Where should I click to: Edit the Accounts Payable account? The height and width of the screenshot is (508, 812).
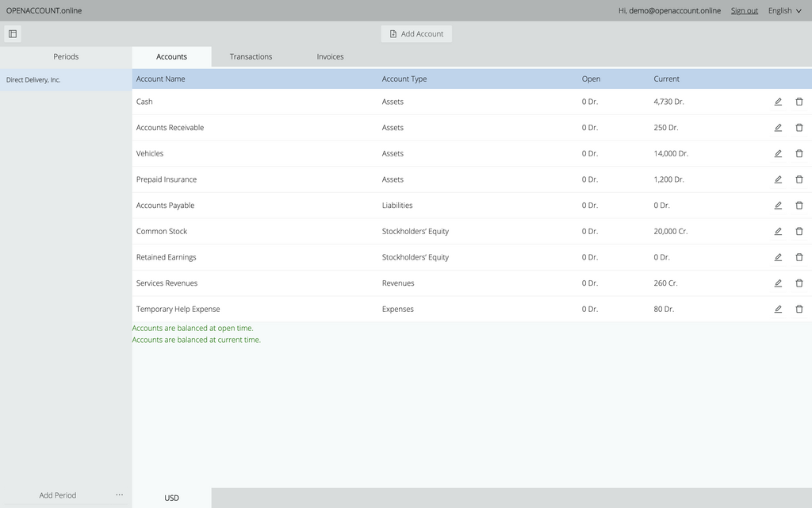(x=778, y=206)
